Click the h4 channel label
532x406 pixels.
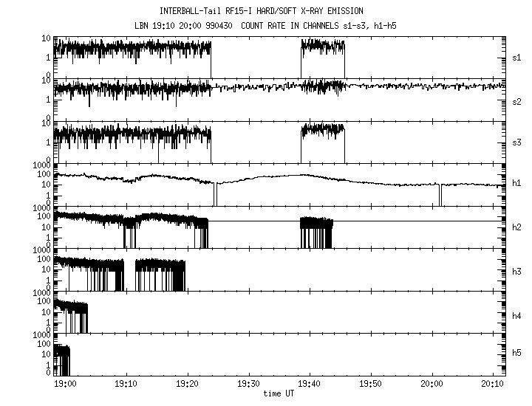tap(517, 316)
